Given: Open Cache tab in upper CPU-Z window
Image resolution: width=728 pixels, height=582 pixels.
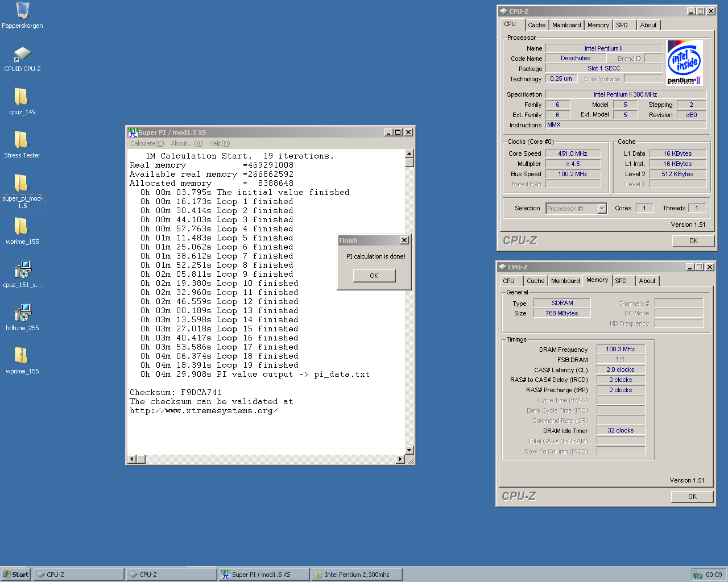Looking at the screenshot, I should click(x=536, y=25).
